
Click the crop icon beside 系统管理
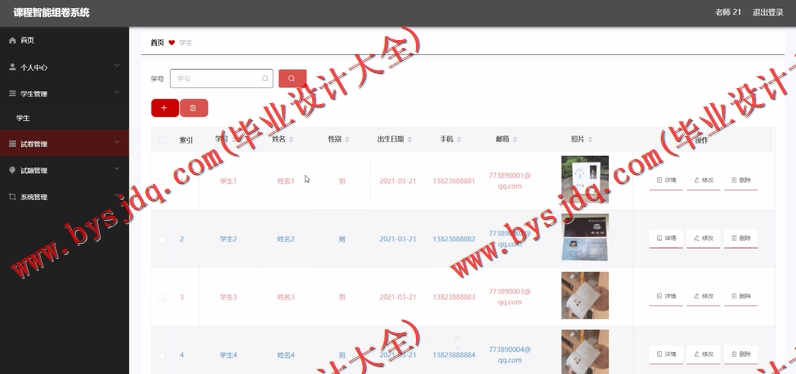(x=13, y=197)
